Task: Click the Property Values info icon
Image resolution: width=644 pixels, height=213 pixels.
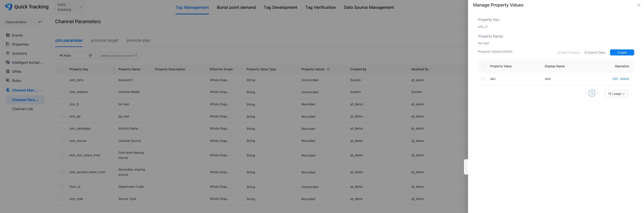Action: [328, 69]
